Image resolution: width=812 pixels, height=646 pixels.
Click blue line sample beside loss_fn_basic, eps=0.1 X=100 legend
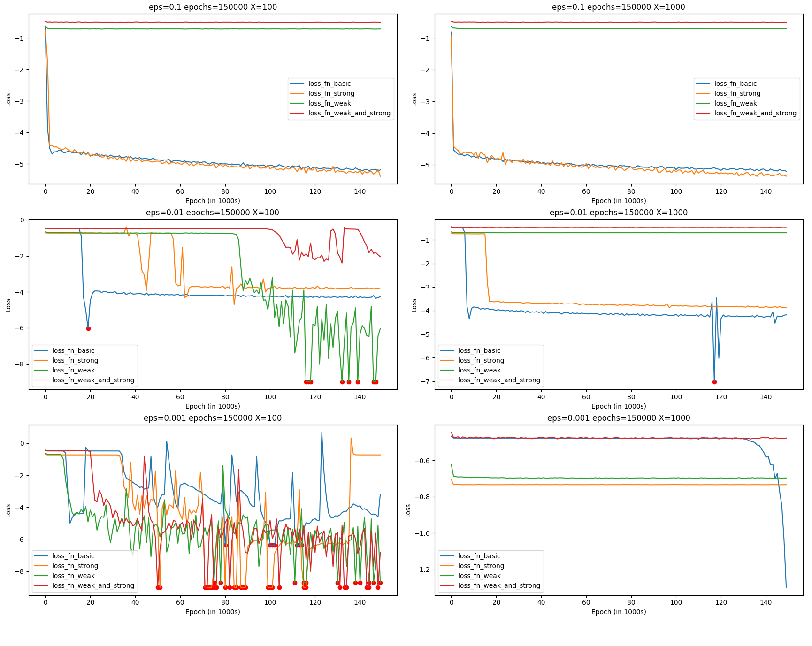[x=298, y=84]
